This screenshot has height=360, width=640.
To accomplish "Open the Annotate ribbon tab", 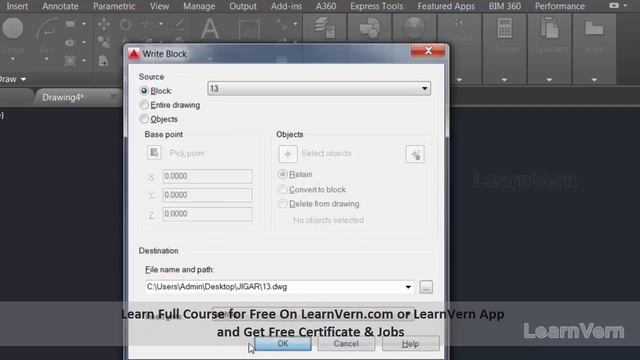I will [x=60, y=6].
